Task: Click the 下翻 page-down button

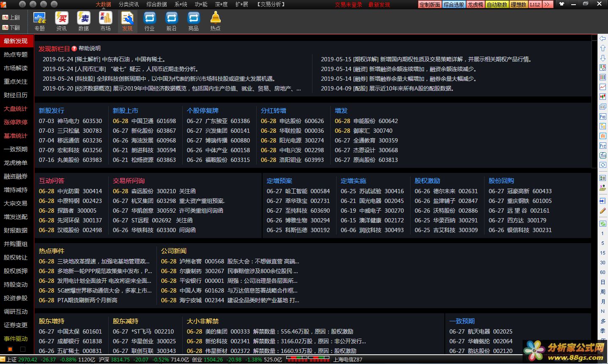Action: tap(11, 27)
